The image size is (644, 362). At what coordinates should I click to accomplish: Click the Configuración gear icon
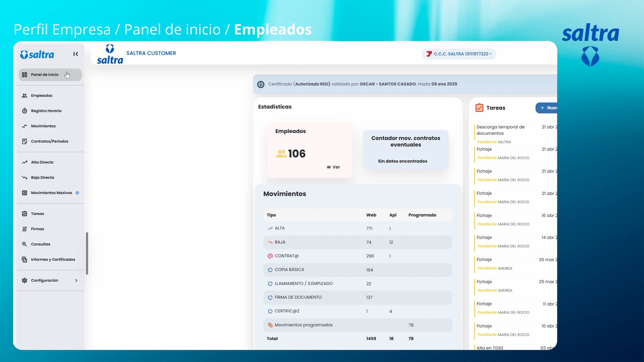24,280
